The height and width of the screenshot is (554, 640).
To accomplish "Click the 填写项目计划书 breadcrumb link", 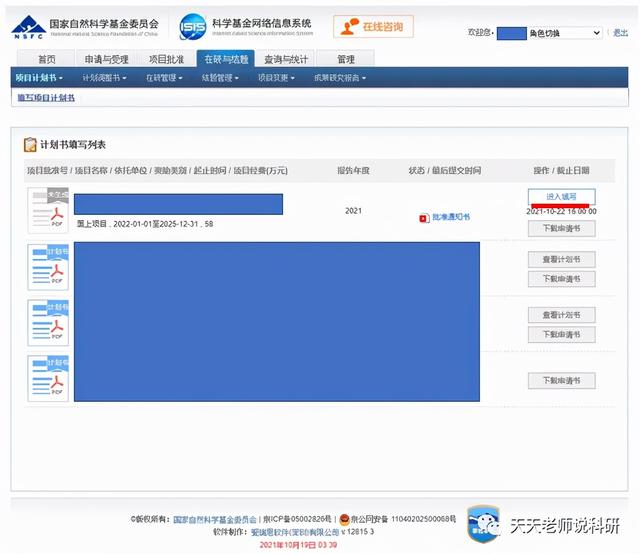I will pyautogui.click(x=46, y=98).
